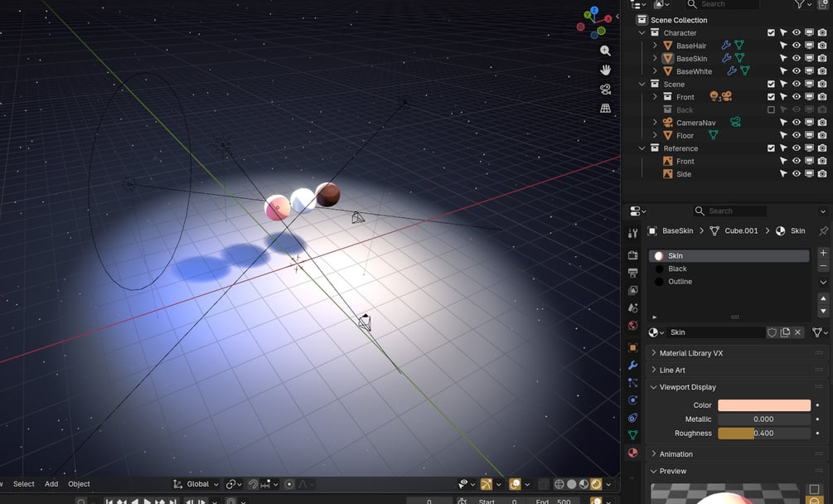
Task: Open the Select menu
Action: click(x=23, y=484)
